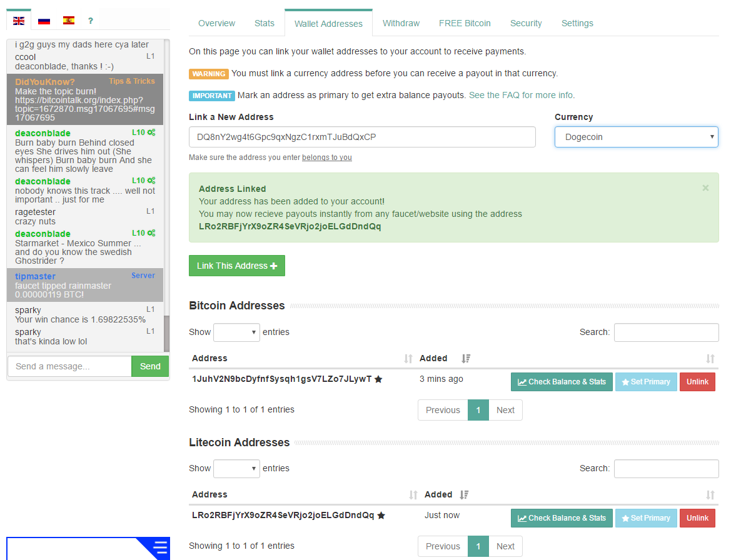Dismiss the Address Linked alert
Viewport: 731px width, 560px height.
click(x=705, y=187)
